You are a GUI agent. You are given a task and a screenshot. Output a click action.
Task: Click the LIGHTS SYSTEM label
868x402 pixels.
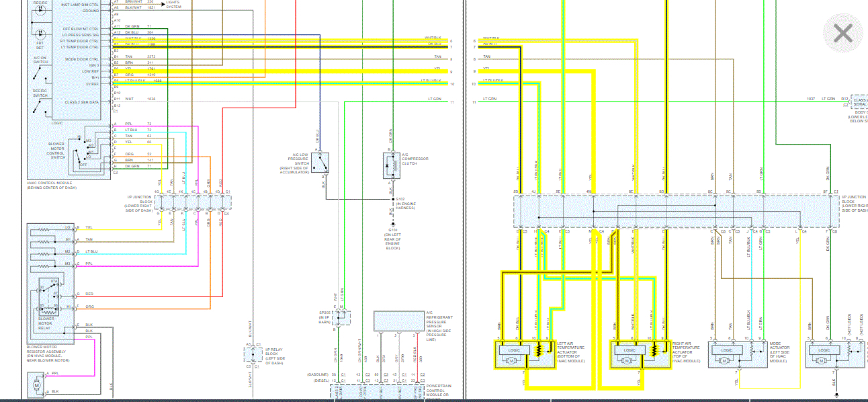coord(175,4)
